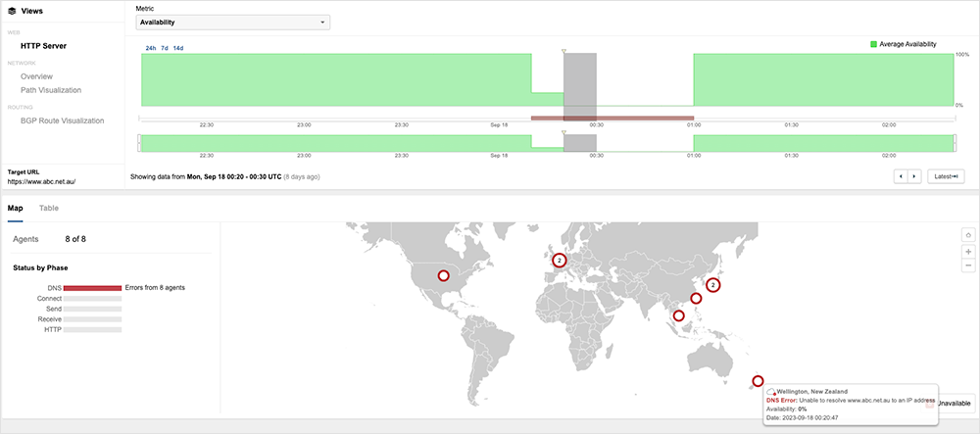This screenshot has height=434, width=980.
Task: Click the red DNS error status bar
Action: point(85,287)
